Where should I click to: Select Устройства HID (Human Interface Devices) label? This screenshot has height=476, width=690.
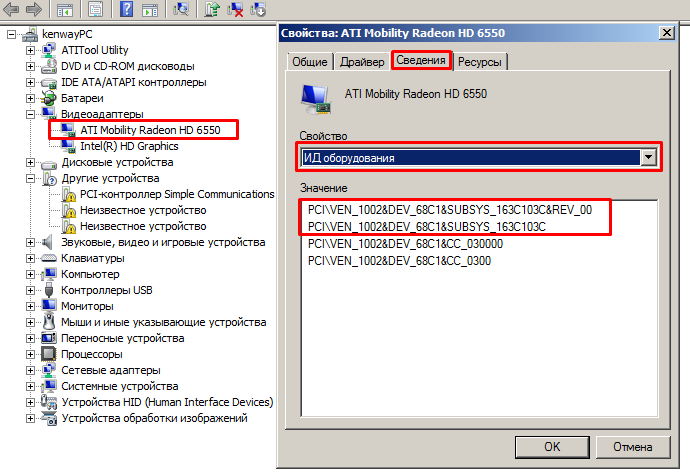[167, 402]
